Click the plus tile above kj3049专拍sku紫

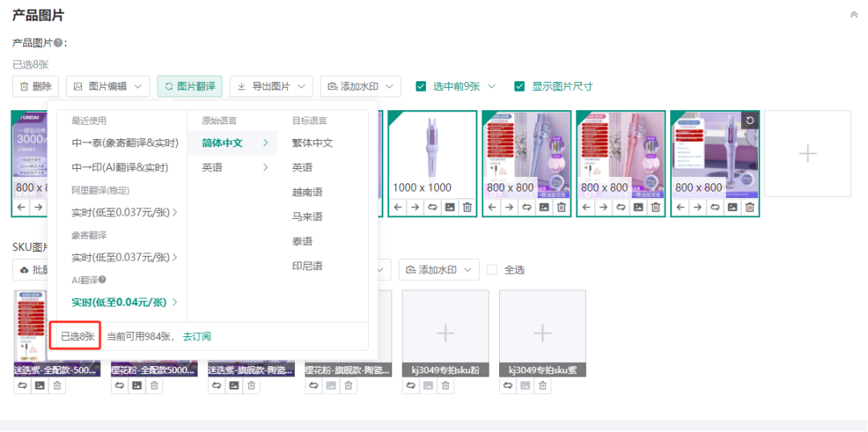point(542,333)
